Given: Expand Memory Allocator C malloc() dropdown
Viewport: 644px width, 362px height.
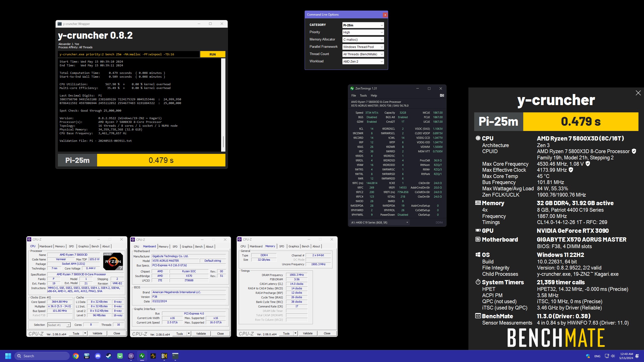Looking at the screenshot, I should click(x=363, y=40).
